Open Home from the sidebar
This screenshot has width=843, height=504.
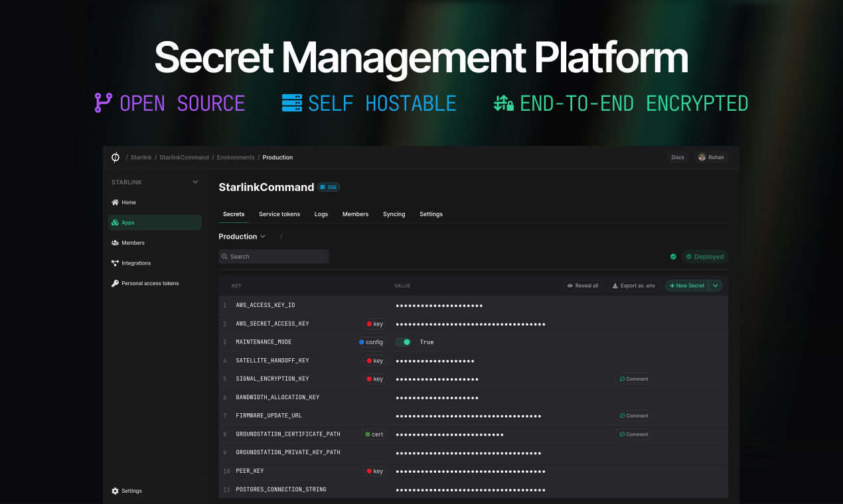(x=128, y=202)
